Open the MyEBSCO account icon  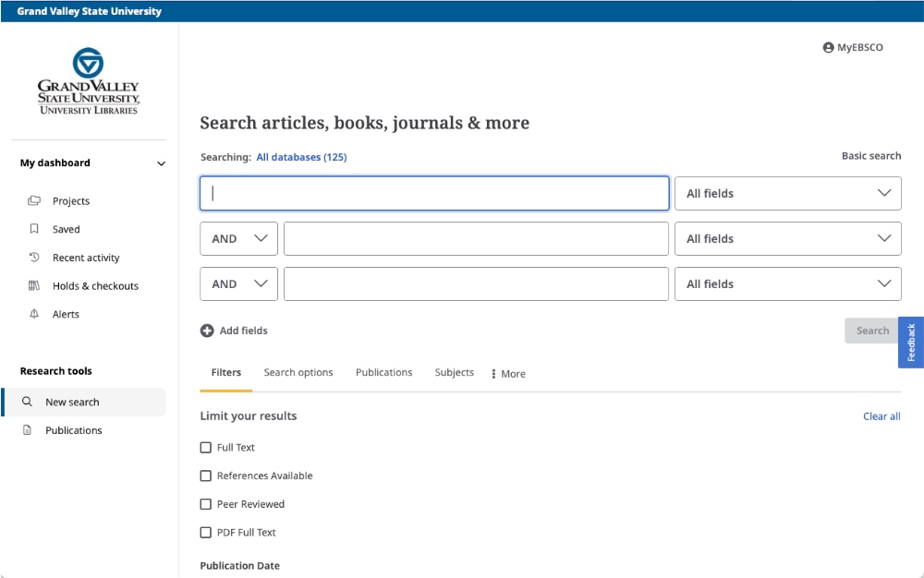point(827,47)
